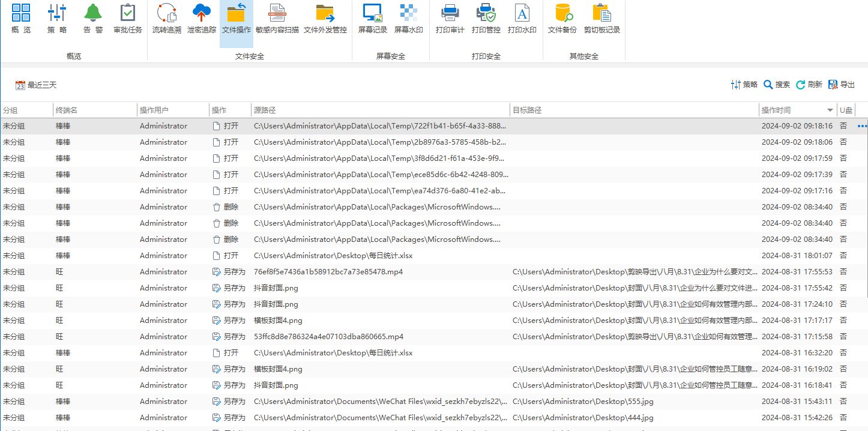This screenshot has height=431, width=868.
Task: Click 76ef8f5e7436a1b58912bc7a73e85478.mp4 file name
Action: (328, 272)
